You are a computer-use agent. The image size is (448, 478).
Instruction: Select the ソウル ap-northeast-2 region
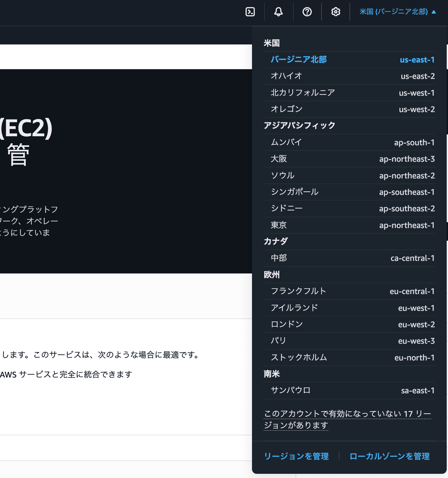pyautogui.click(x=349, y=176)
